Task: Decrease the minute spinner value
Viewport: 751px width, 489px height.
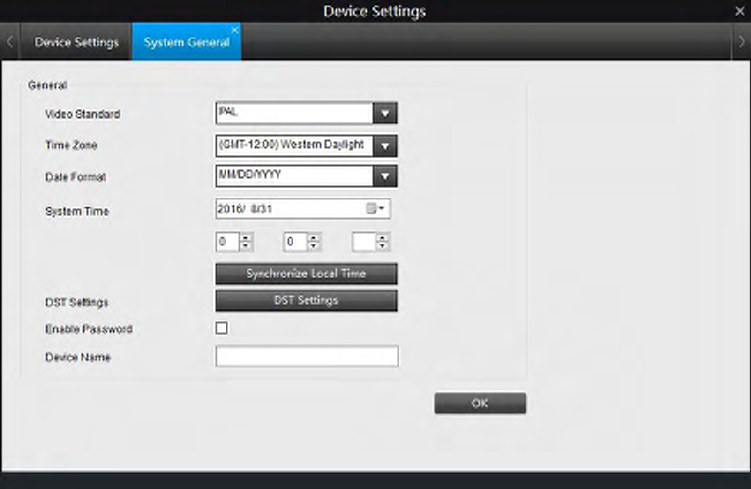Action: pyautogui.click(x=314, y=246)
